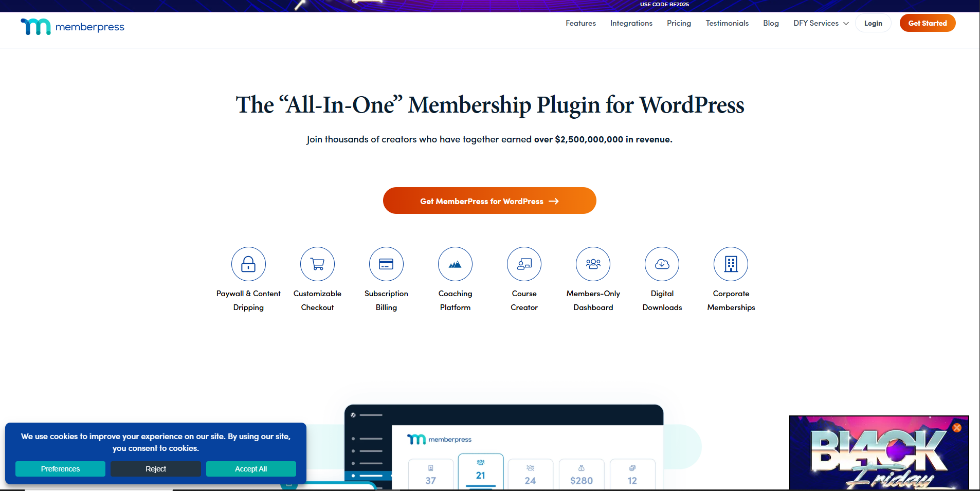This screenshot has width=980, height=491.
Task: Open the Blog page
Action: [771, 23]
